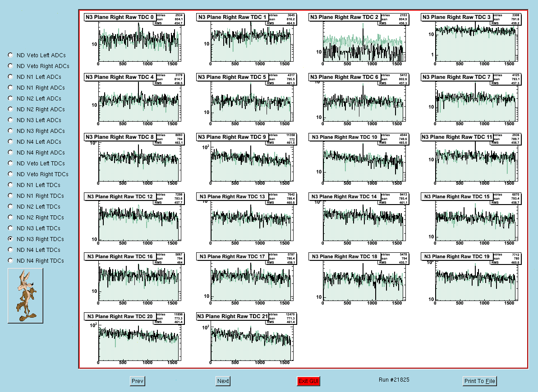Click the coyote cartoon picture button
Viewport: 538px width, 392px height.
[25, 296]
